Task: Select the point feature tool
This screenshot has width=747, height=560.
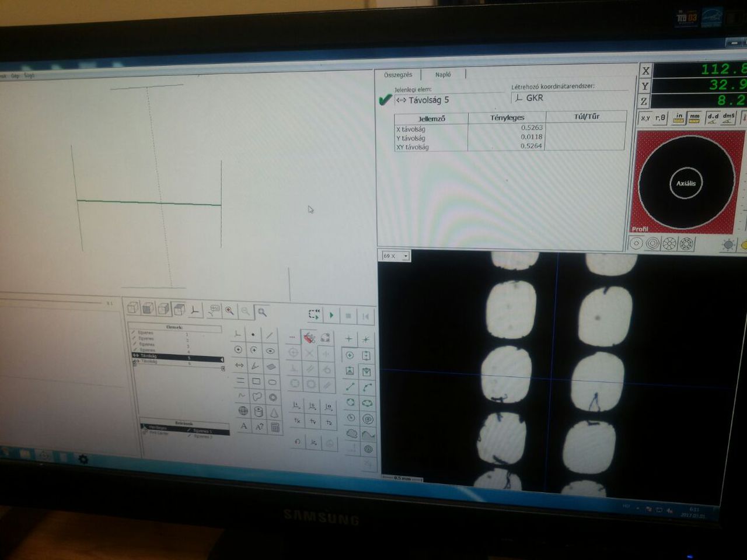Action: point(253,335)
